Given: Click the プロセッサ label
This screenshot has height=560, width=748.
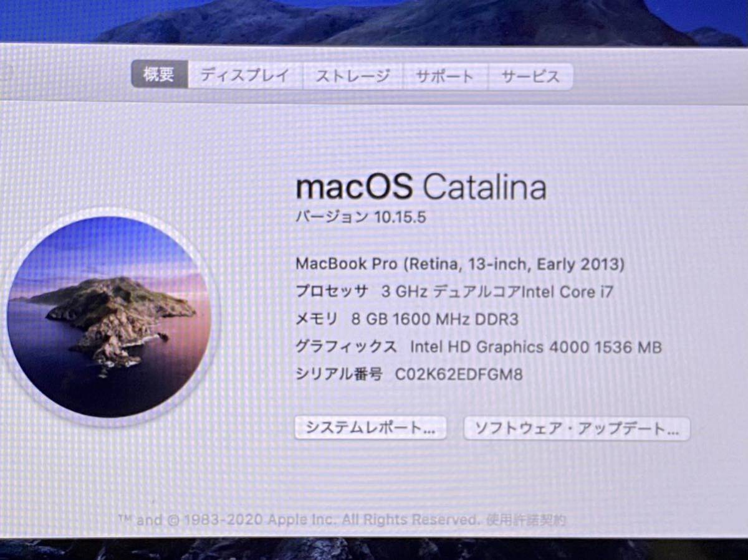Looking at the screenshot, I should point(332,292).
